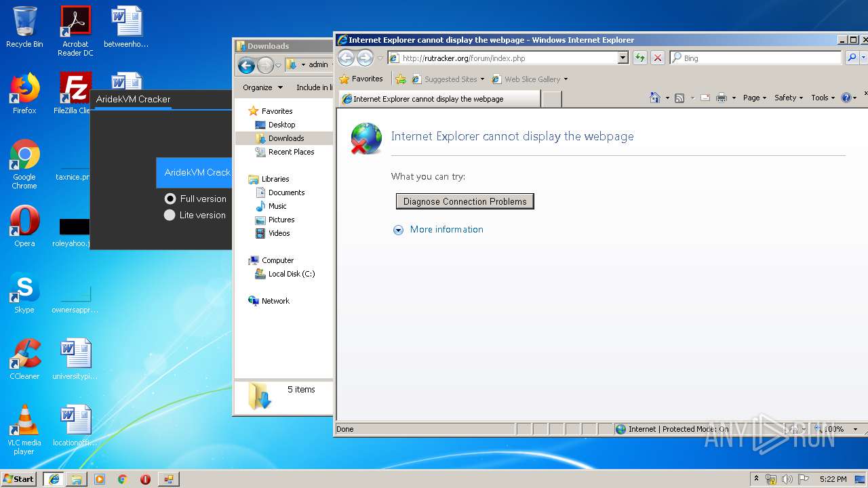
Task: Click Back arrow in Downloads explorer window
Action: pyautogui.click(x=246, y=65)
